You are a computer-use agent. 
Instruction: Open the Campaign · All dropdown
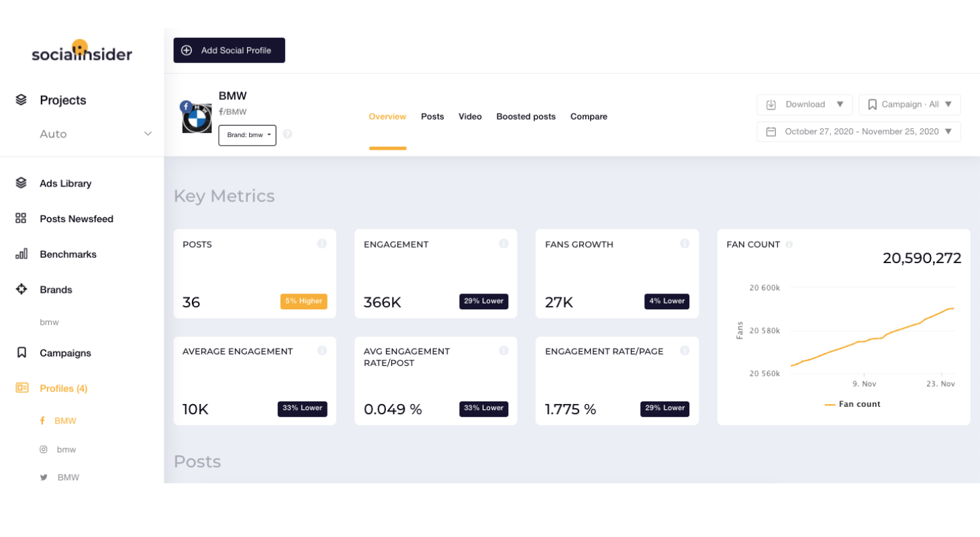(x=910, y=104)
